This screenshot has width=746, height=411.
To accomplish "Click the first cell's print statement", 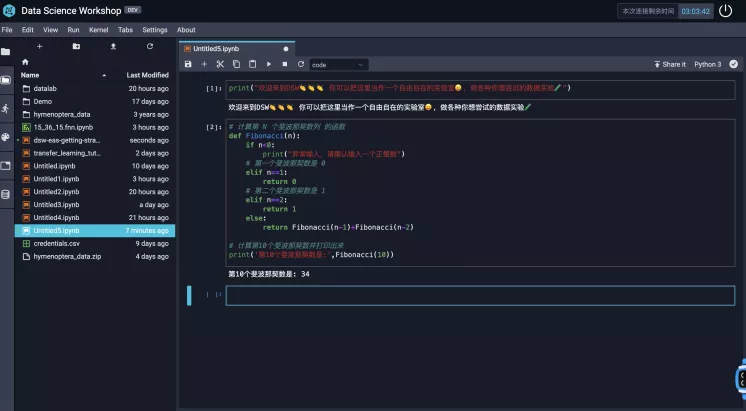I will [x=399, y=88].
